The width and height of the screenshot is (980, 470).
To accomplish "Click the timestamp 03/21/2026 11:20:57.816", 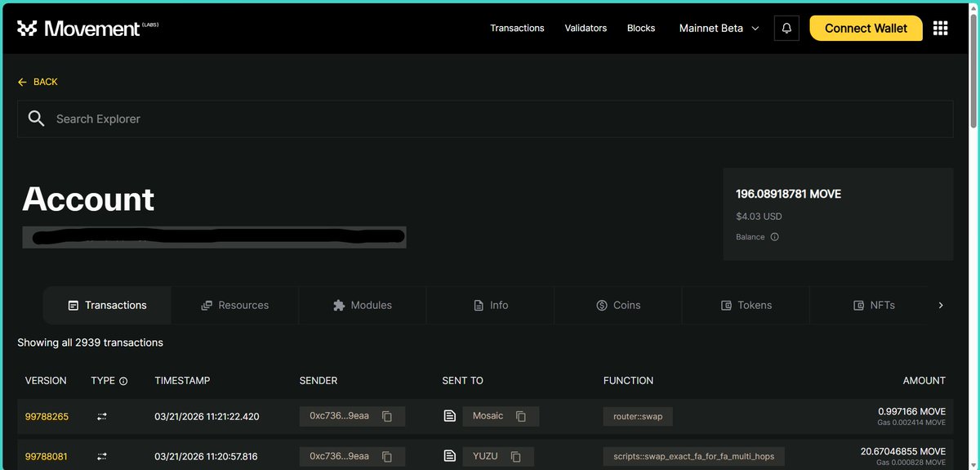I will click(206, 456).
